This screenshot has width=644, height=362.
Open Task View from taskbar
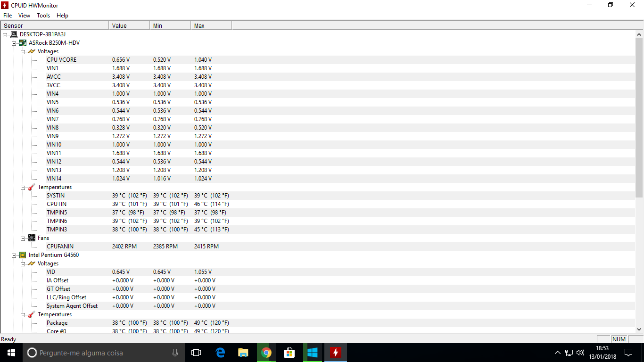pyautogui.click(x=196, y=353)
